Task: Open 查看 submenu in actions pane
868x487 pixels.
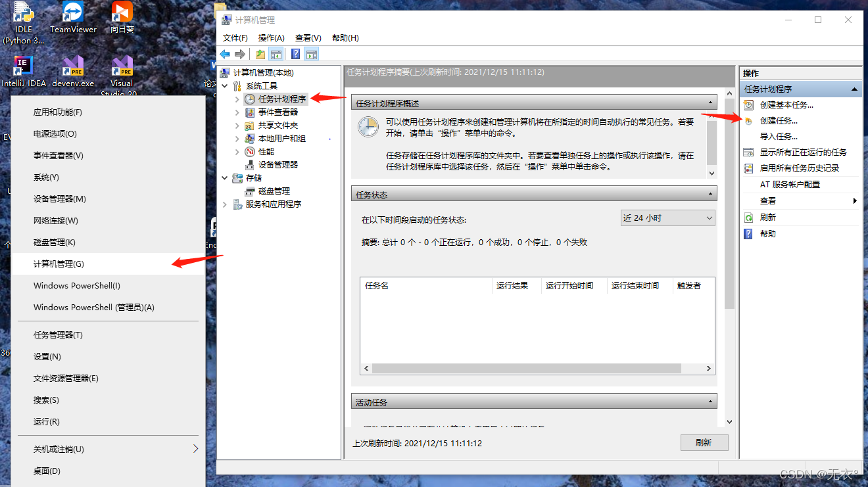Action: (x=800, y=200)
